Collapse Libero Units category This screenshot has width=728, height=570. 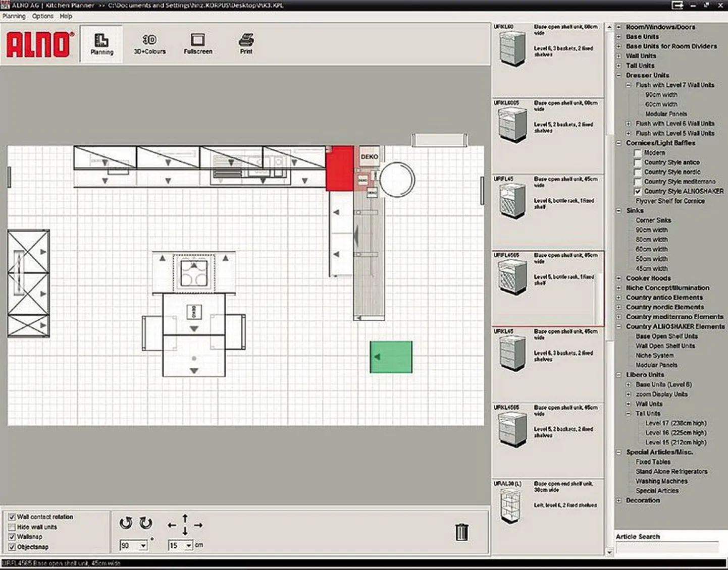point(619,375)
